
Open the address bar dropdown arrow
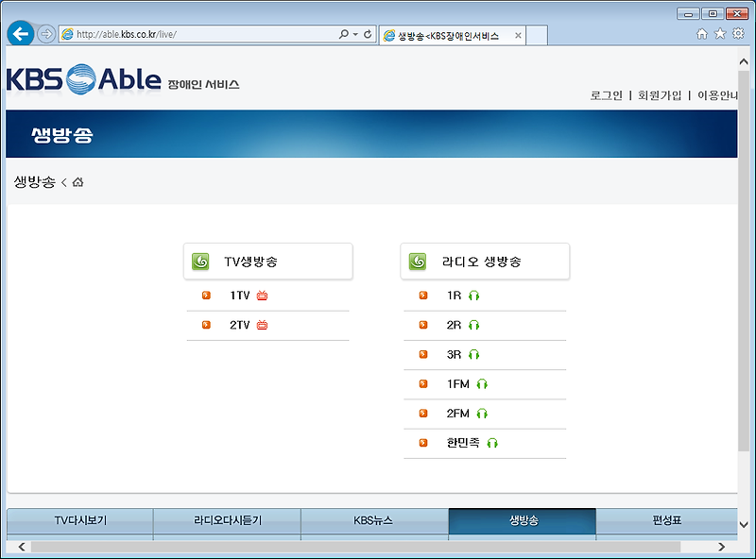pos(355,34)
